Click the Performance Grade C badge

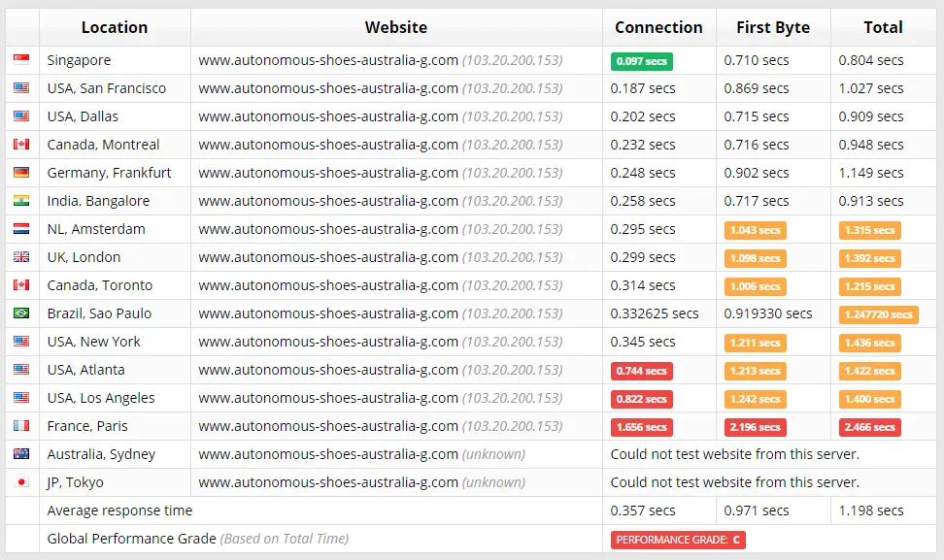point(677,540)
